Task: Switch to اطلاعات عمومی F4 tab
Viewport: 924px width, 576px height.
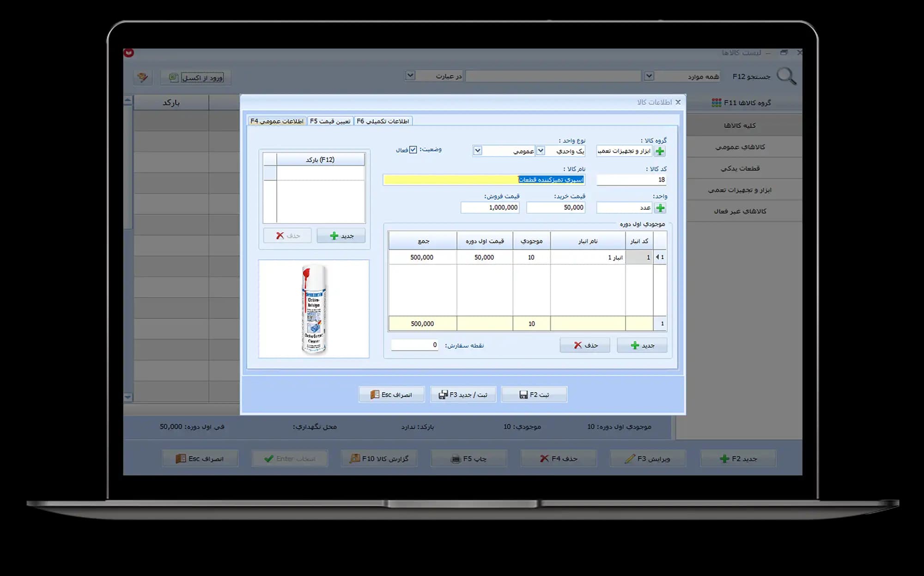Action: click(277, 121)
